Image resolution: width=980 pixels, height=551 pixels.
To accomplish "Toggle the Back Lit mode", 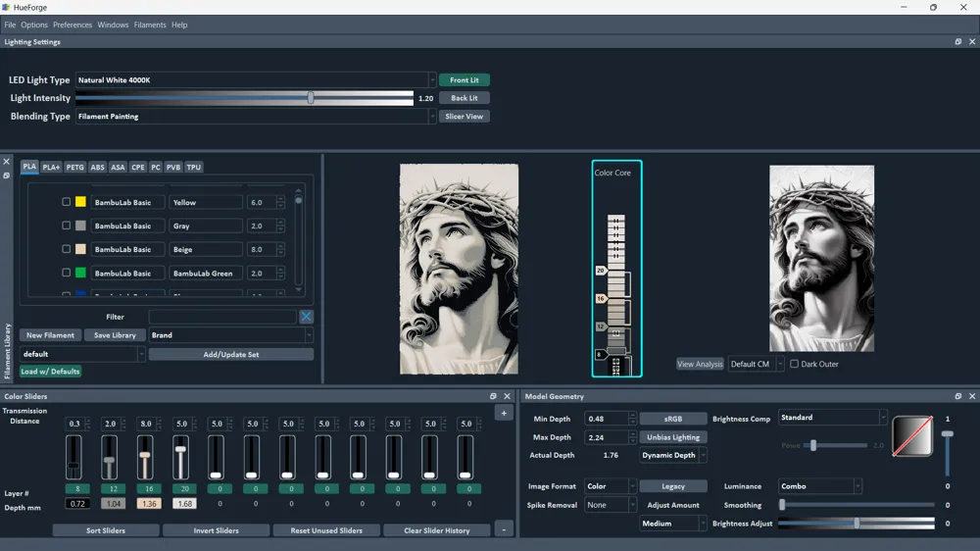I will pyautogui.click(x=464, y=98).
